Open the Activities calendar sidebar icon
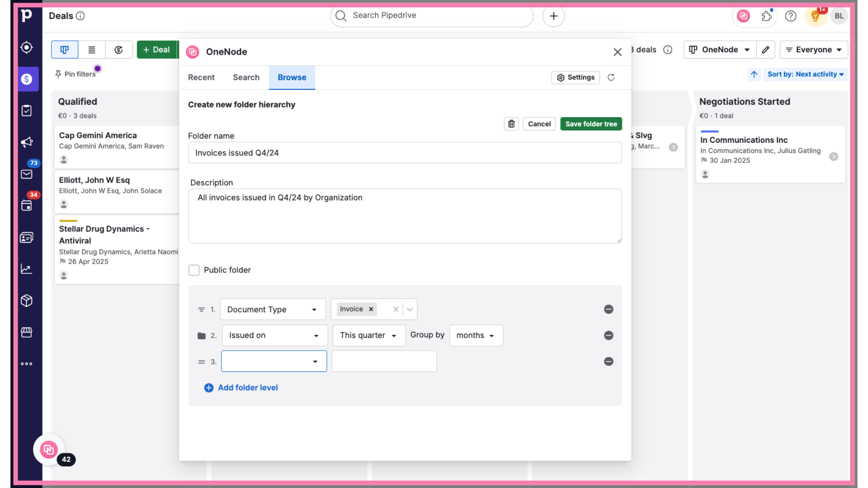This screenshot has height=488, width=868. click(27, 206)
